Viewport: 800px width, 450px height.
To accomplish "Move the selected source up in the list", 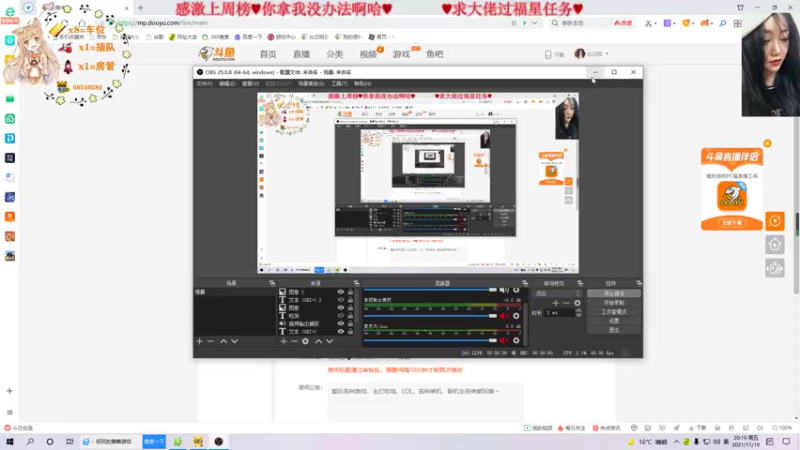I will pyautogui.click(x=318, y=341).
